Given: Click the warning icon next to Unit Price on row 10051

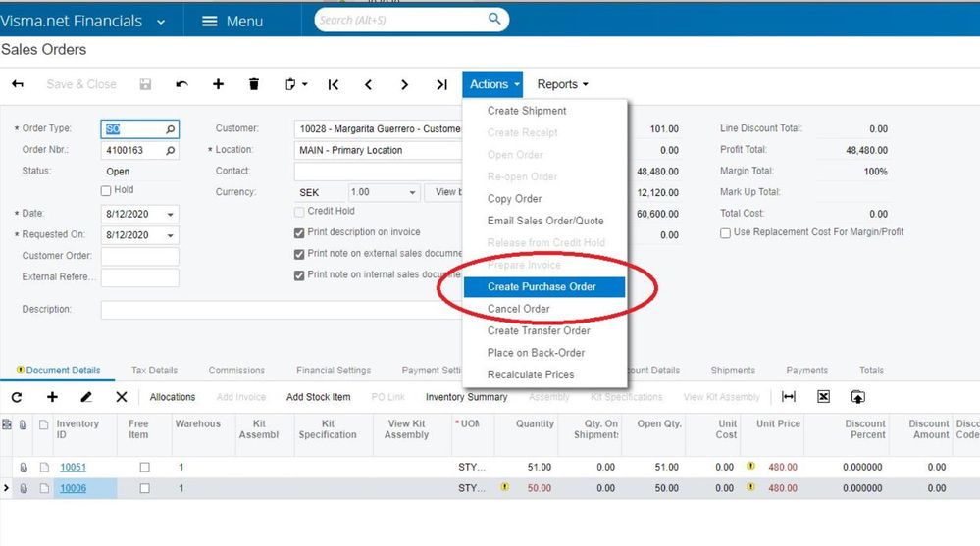Looking at the screenshot, I should (x=750, y=466).
